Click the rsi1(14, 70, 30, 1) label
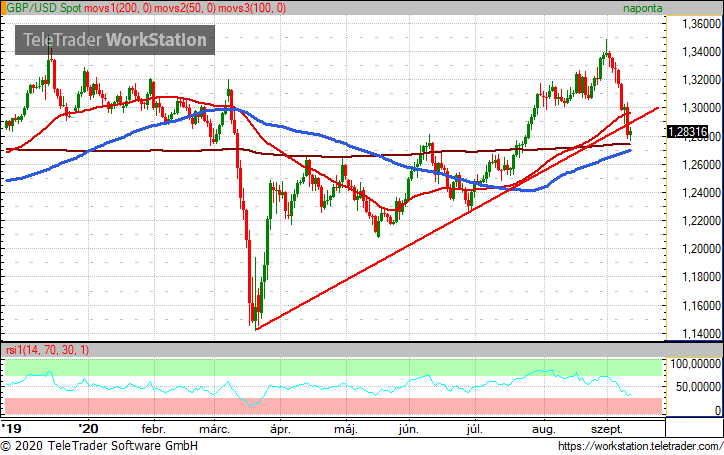Viewport: 724px width, 455px height. 48,350
